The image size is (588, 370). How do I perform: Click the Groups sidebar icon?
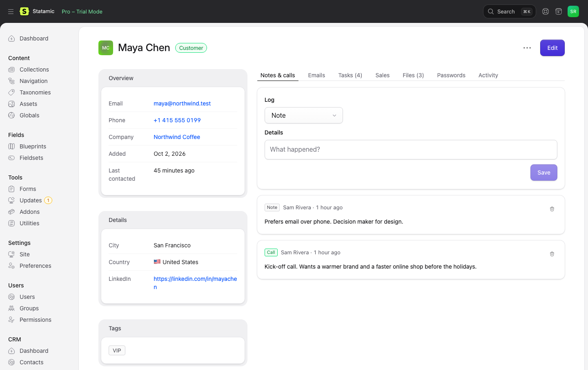click(11, 308)
